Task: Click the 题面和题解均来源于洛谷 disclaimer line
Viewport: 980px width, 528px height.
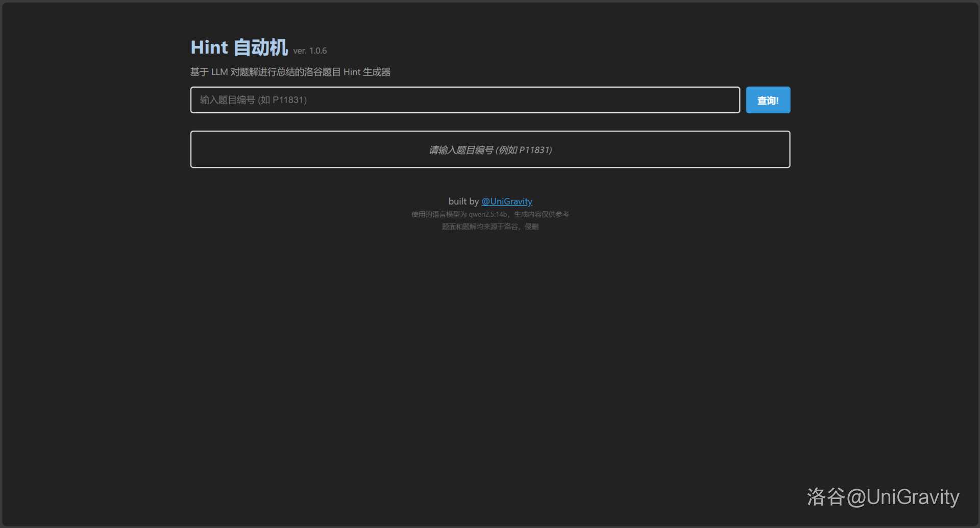Action: coord(490,227)
